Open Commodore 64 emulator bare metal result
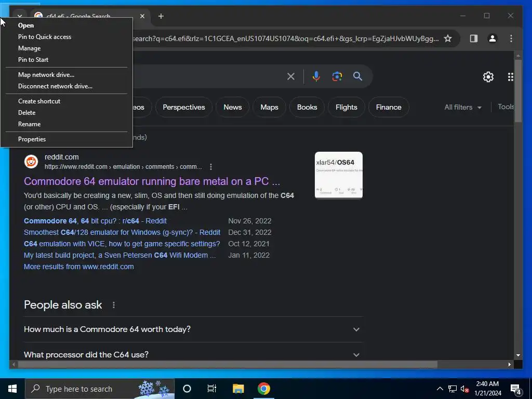 [x=152, y=181]
